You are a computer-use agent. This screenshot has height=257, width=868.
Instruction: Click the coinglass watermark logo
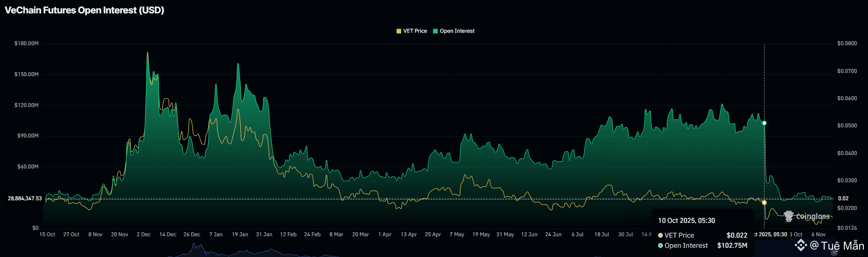point(789,216)
